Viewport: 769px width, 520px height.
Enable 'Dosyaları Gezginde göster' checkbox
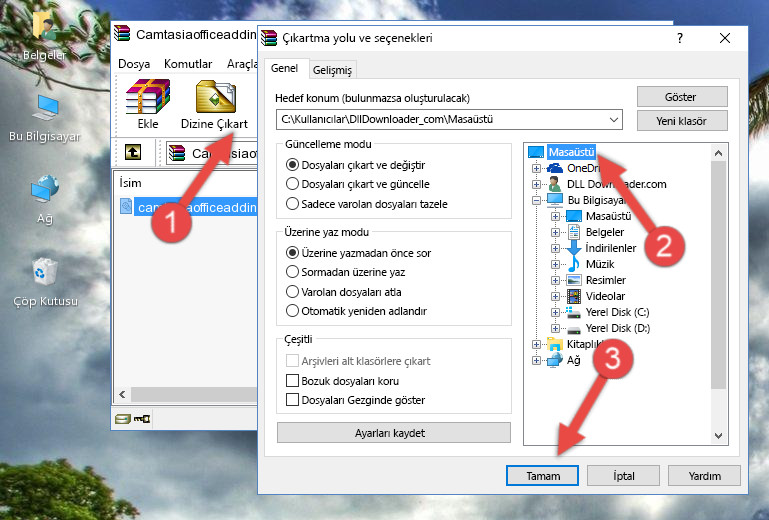point(292,400)
